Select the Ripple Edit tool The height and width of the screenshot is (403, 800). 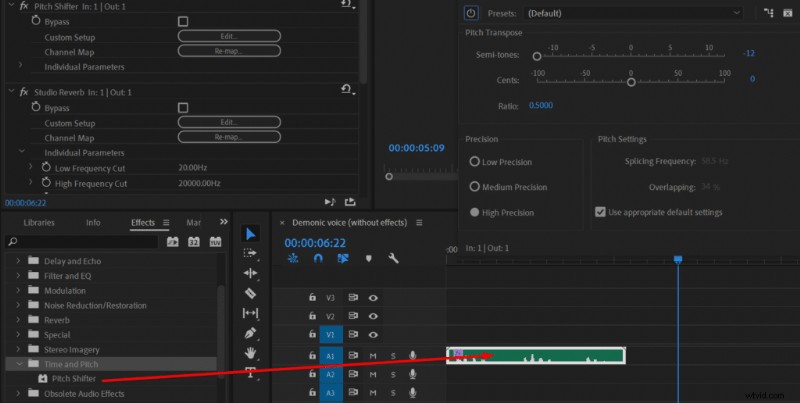250,273
